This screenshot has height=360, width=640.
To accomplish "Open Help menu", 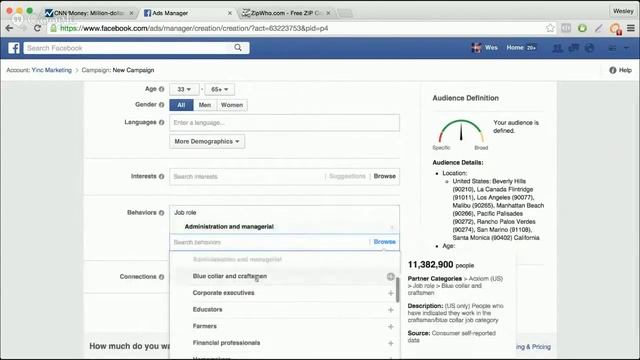I will (x=620, y=70).
